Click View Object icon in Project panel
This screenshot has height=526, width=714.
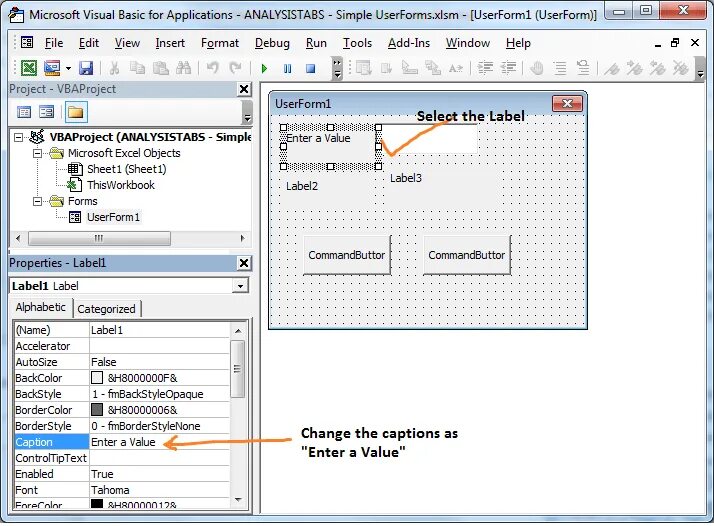point(46,112)
